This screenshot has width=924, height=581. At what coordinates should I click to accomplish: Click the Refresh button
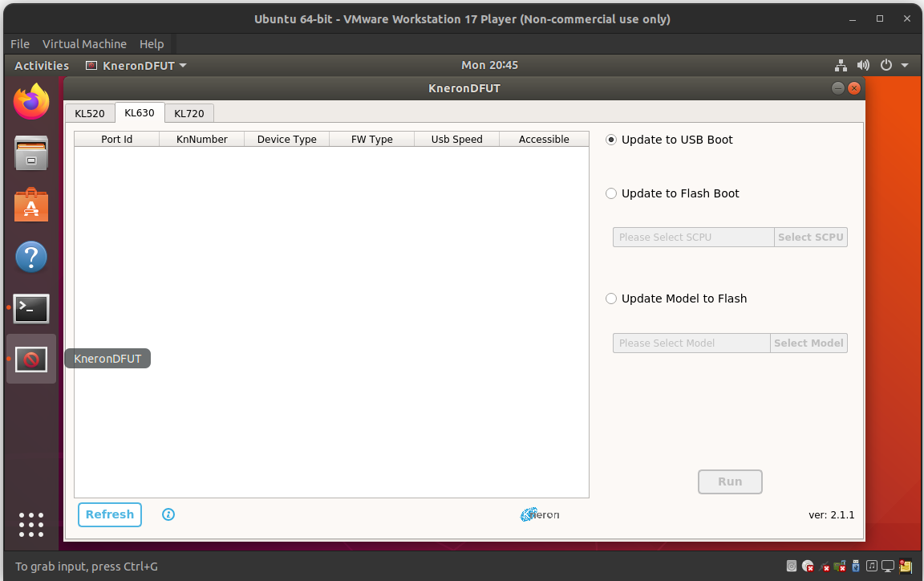coord(110,514)
